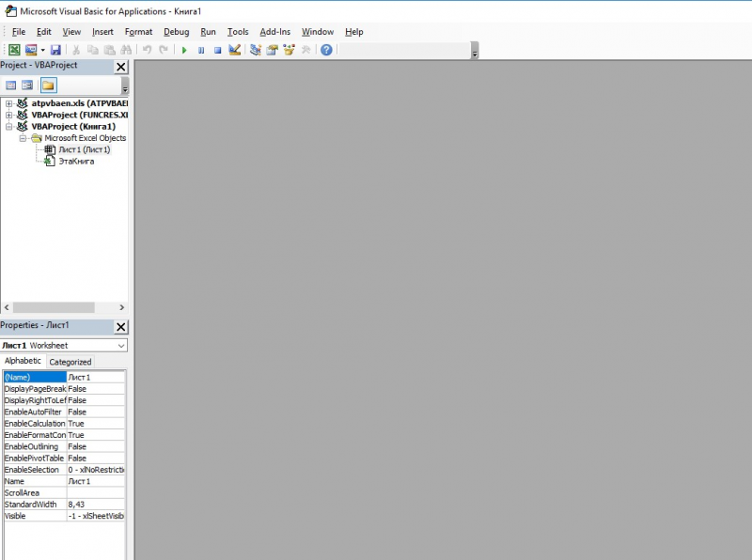
Task: Open the Format menu
Action: coord(138,32)
